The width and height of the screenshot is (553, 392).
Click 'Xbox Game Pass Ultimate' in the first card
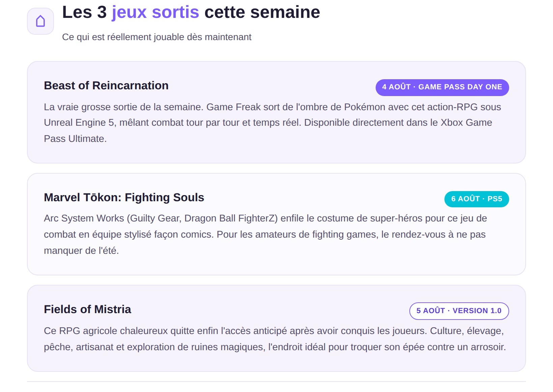click(x=466, y=123)
